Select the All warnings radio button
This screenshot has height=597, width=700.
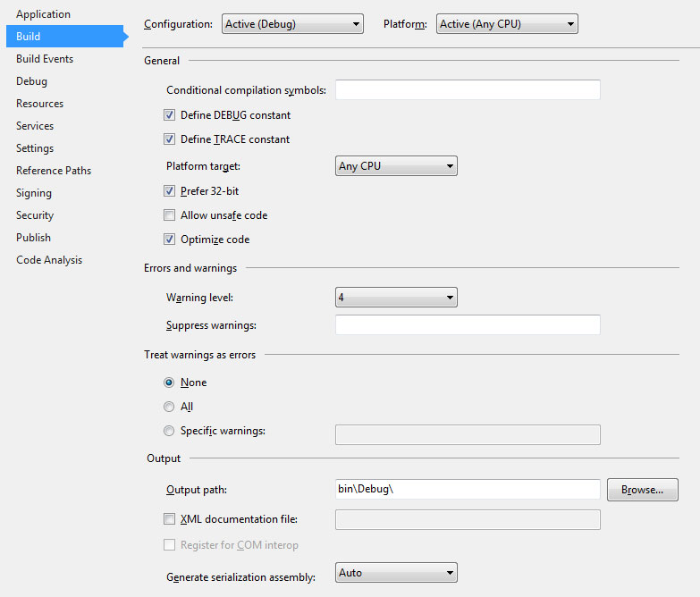point(170,407)
